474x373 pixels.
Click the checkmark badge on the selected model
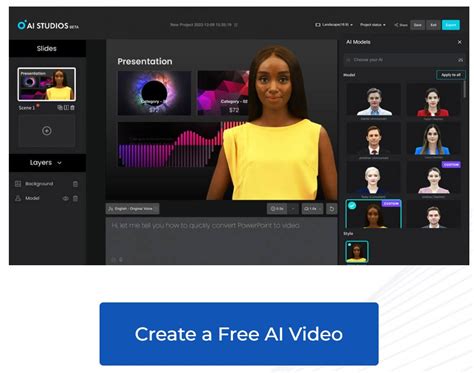[352, 206]
